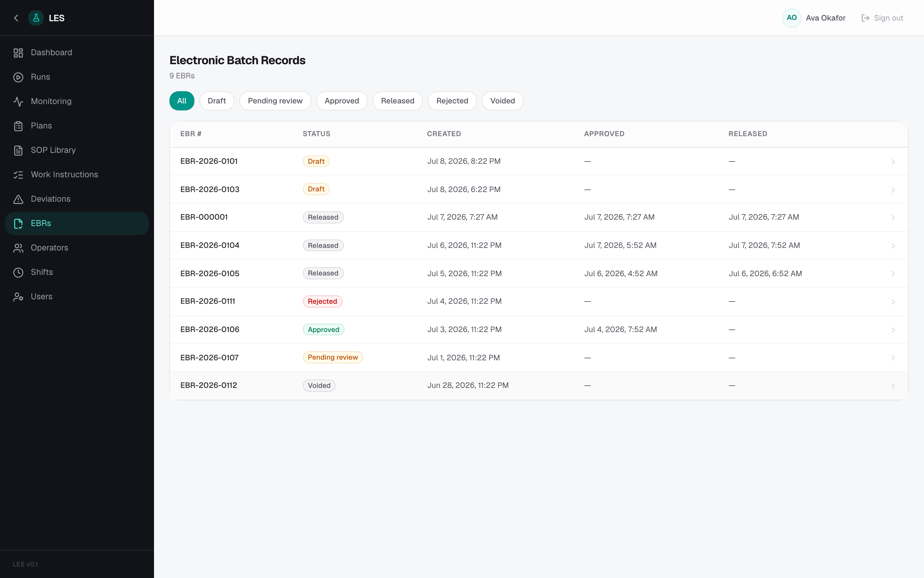
Task: Click the chevron on EBR-2026-0107 row
Action: [x=893, y=358]
